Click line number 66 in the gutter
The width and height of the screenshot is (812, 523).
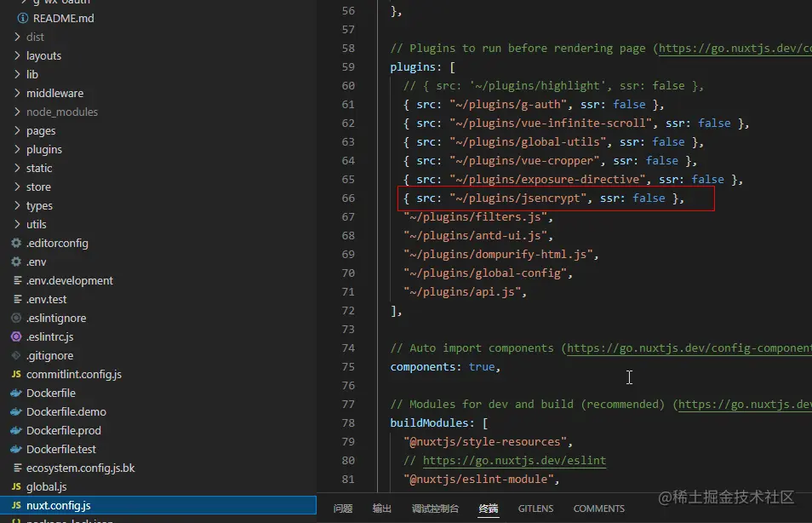(x=348, y=198)
